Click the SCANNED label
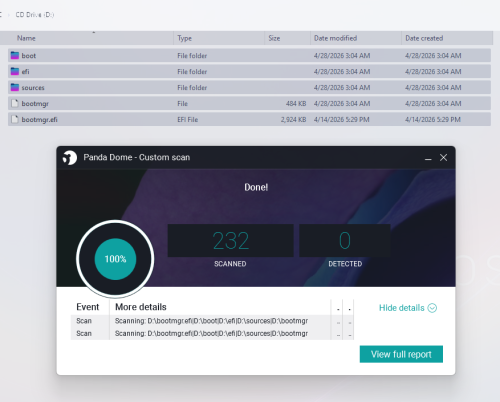Viewport: 500px width, 402px height. click(230, 264)
